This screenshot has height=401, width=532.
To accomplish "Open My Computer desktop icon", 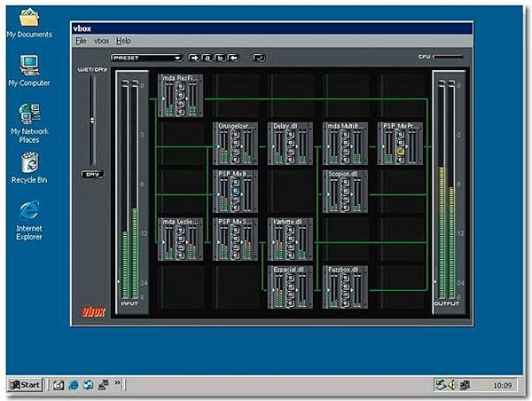I will pyautogui.click(x=29, y=71).
